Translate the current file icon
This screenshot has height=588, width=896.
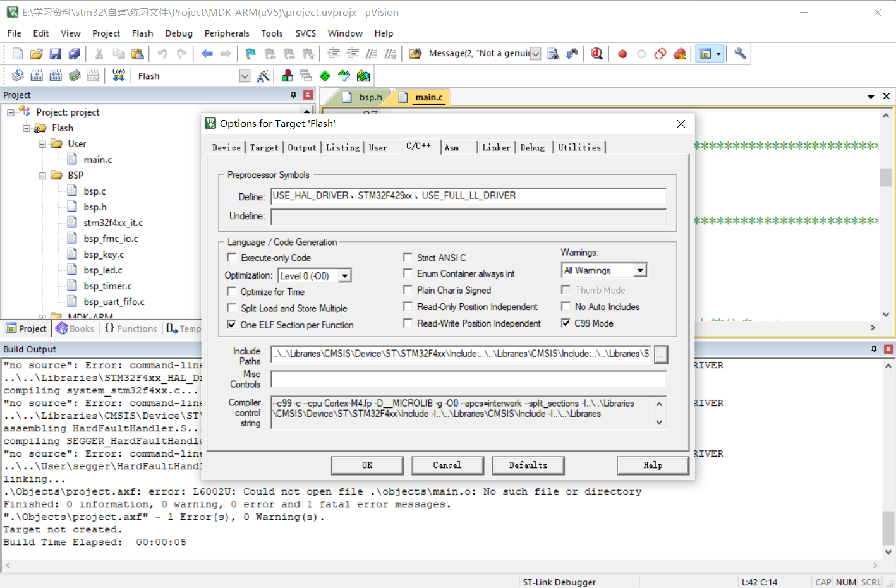pyautogui.click(x=18, y=76)
